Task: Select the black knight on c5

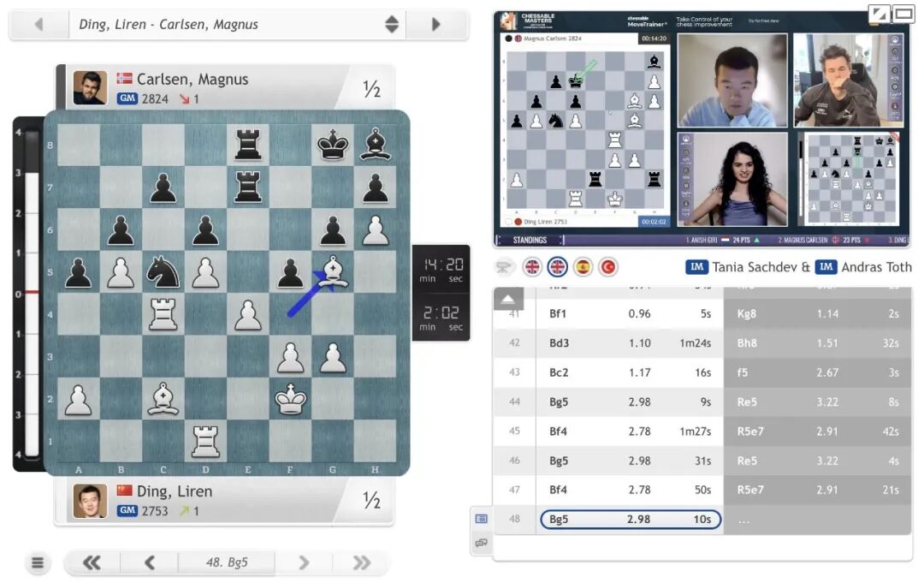Action: click(x=163, y=271)
